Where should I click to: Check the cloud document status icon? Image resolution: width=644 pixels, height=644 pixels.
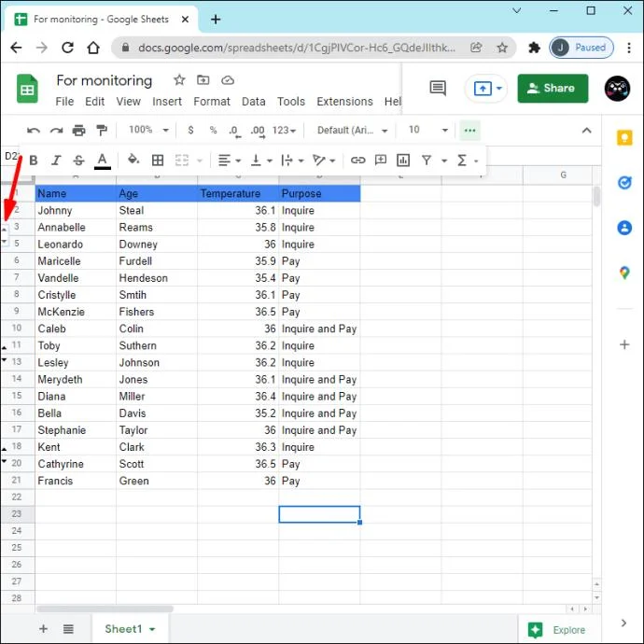tap(228, 80)
